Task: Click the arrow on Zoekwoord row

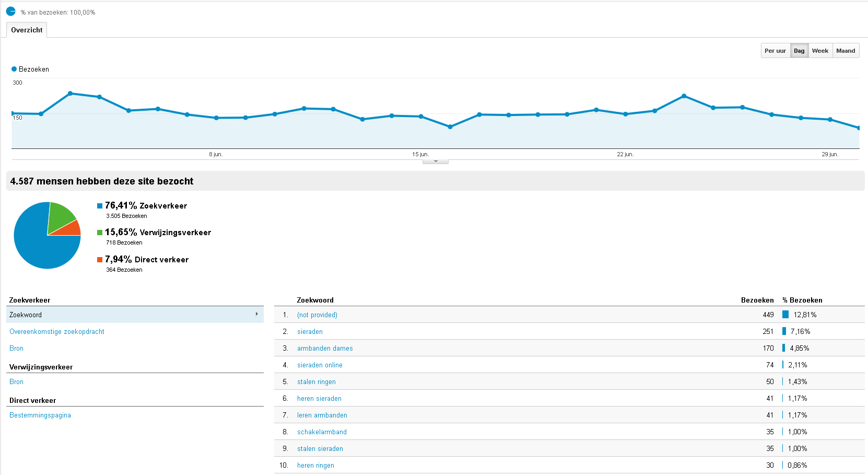Action: [x=257, y=314]
